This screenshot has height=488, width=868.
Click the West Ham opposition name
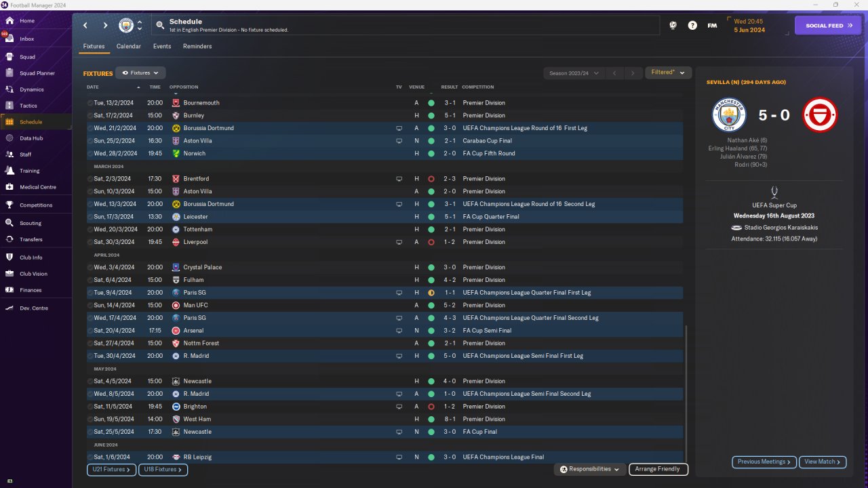pos(197,420)
